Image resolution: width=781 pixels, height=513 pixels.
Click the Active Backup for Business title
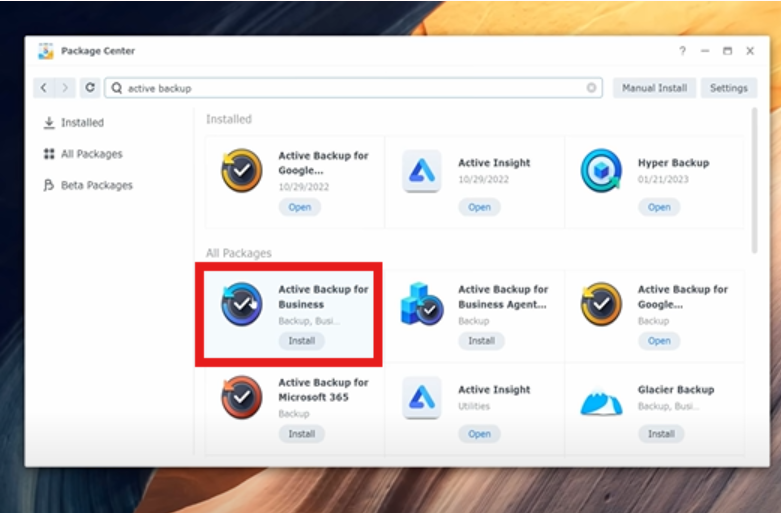323,297
